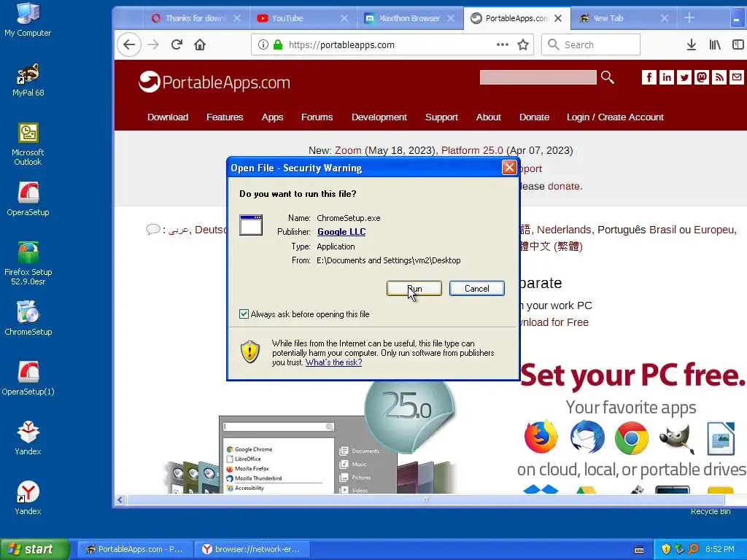The height and width of the screenshot is (560, 747).
Task: Select the Firefox Setup 52.9.0esr desktop icon
Action: tap(28, 263)
